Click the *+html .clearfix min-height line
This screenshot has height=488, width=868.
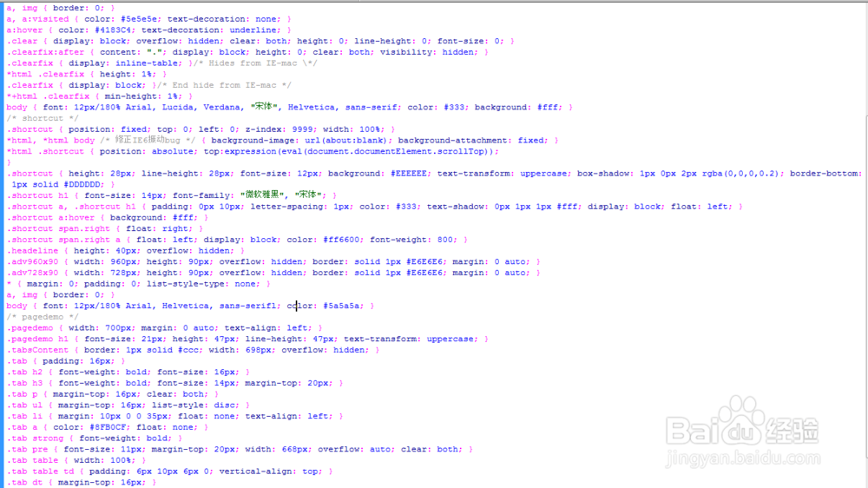click(x=100, y=96)
